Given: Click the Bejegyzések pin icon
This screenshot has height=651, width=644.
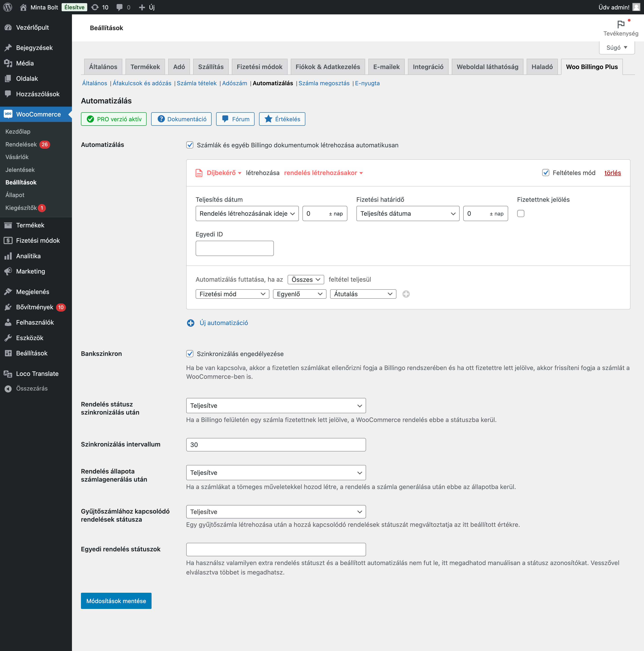Looking at the screenshot, I should point(8,47).
